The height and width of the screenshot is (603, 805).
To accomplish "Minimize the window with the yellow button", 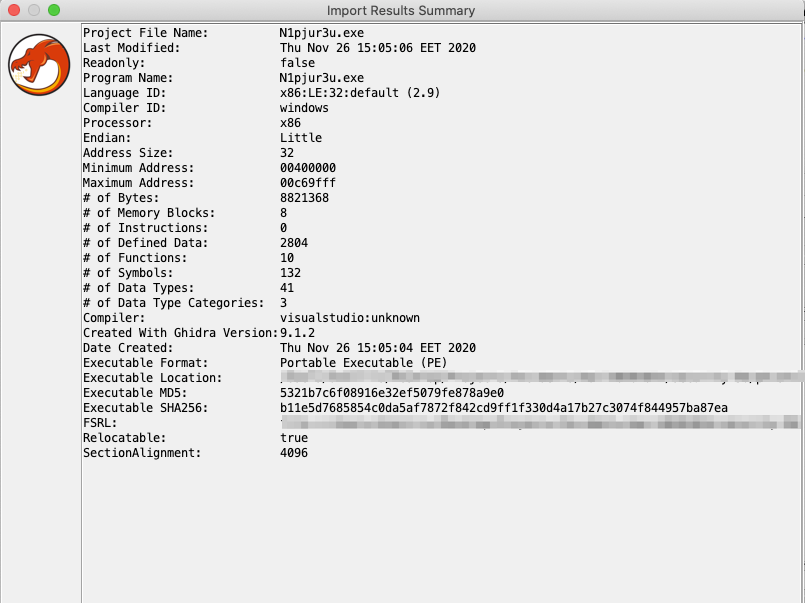I will click(34, 10).
